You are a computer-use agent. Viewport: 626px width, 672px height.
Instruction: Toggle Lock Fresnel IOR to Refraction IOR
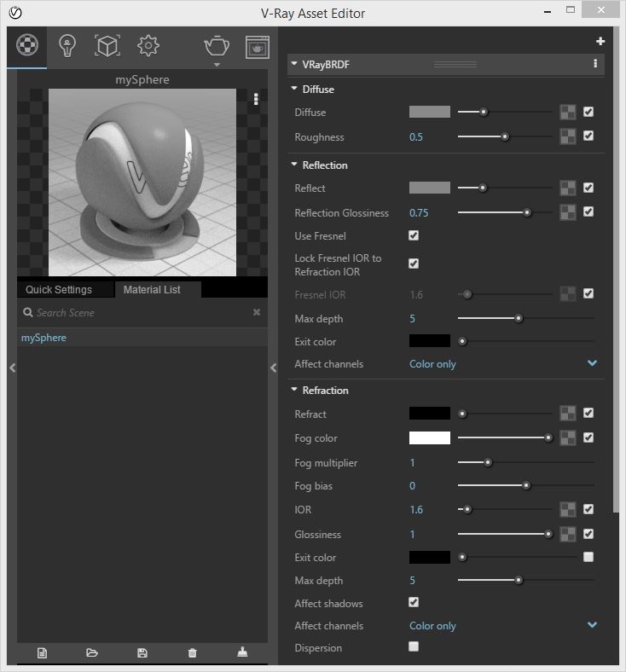point(414,264)
